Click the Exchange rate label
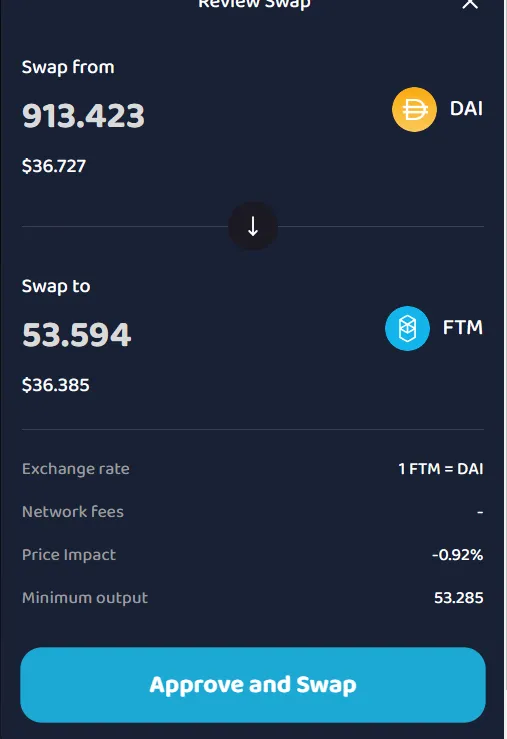 76,469
